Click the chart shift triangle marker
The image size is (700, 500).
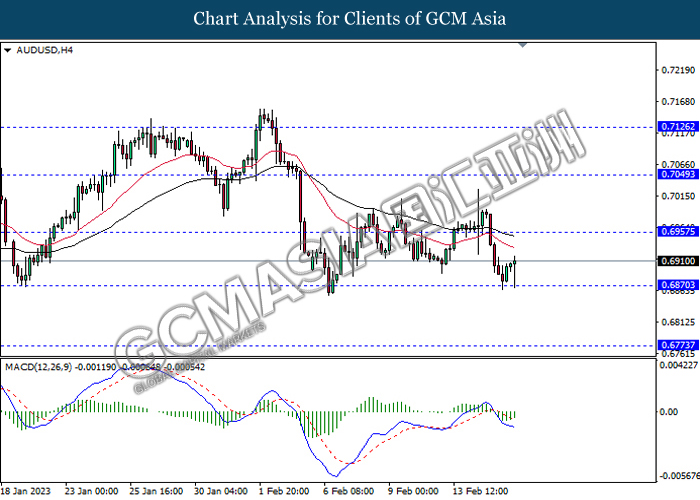click(523, 45)
